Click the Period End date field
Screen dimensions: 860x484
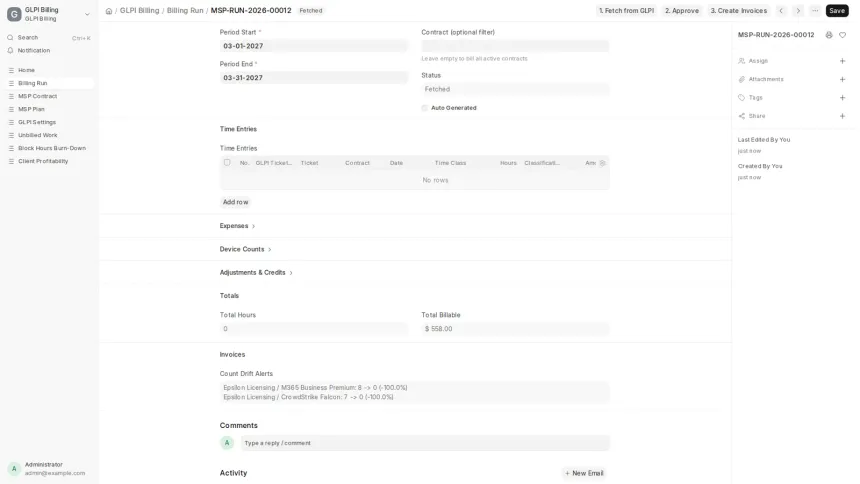coord(314,78)
